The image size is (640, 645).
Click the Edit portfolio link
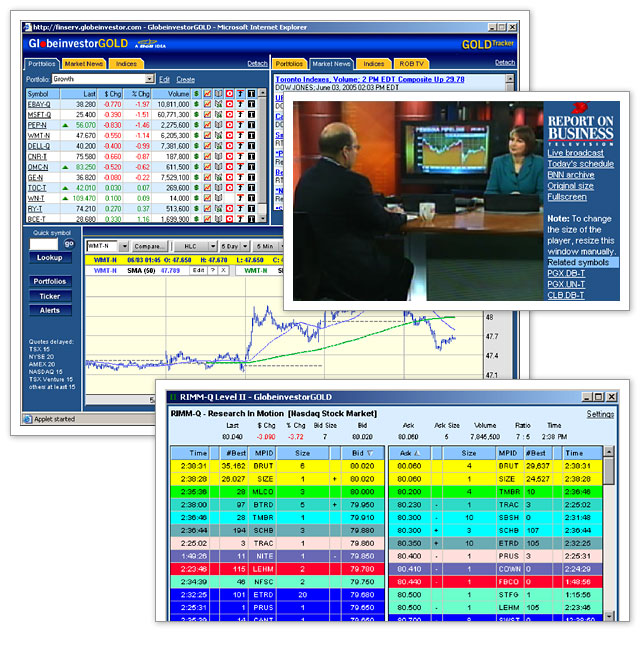(164, 80)
